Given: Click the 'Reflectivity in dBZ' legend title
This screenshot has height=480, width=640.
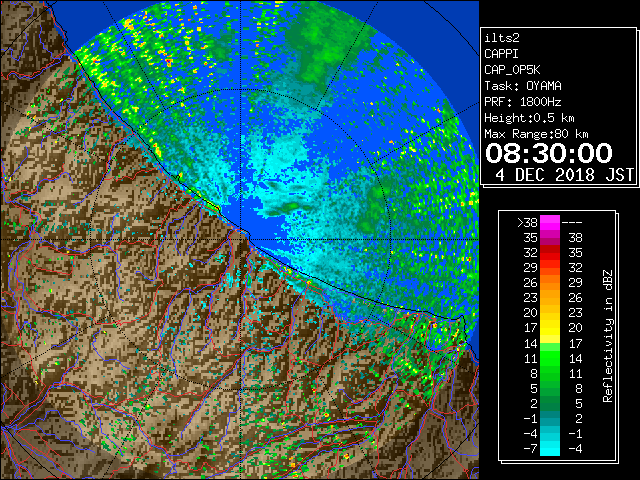Looking at the screenshot, I should point(607,336).
